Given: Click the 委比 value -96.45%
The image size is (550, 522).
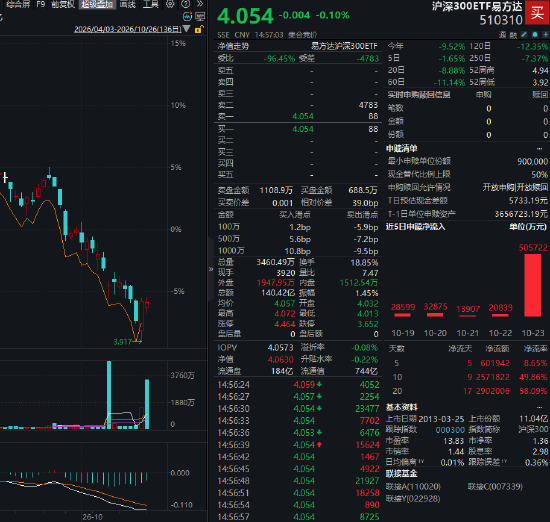Looking at the screenshot, I should (x=279, y=59).
